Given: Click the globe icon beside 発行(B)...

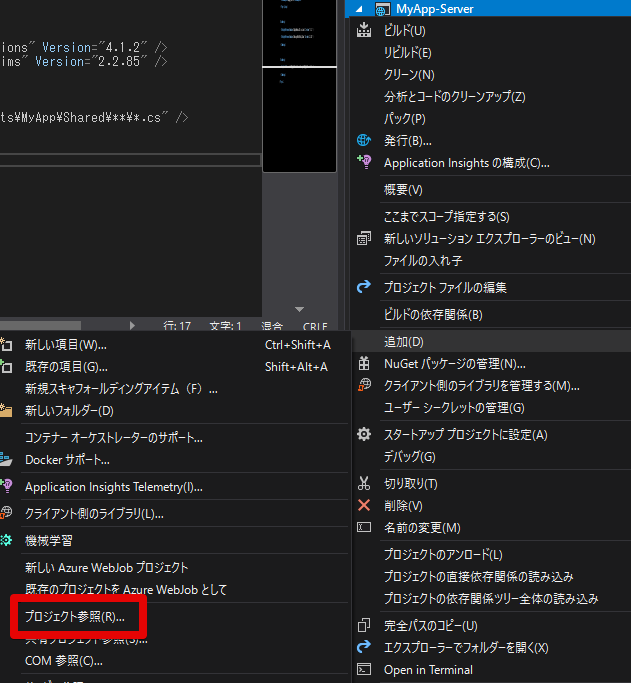Looking at the screenshot, I should pos(364,140).
